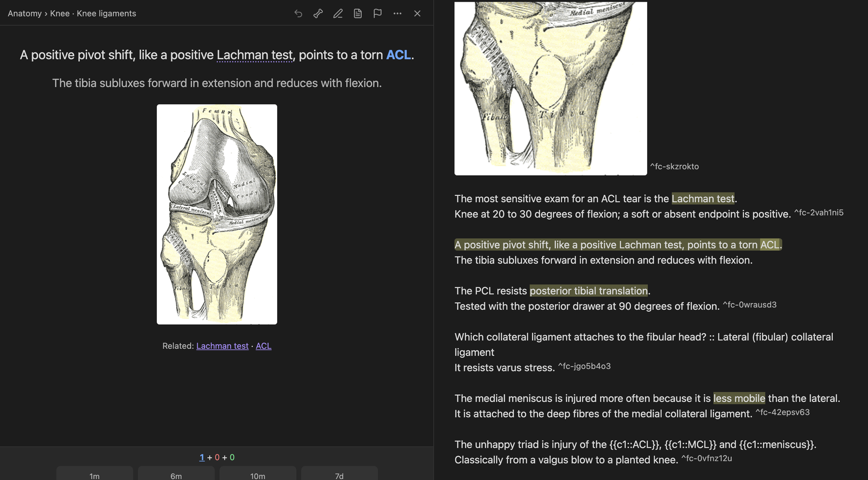
Task: Click the 'Knee' breadcrumb segment
Action: [x=60, y=14]
